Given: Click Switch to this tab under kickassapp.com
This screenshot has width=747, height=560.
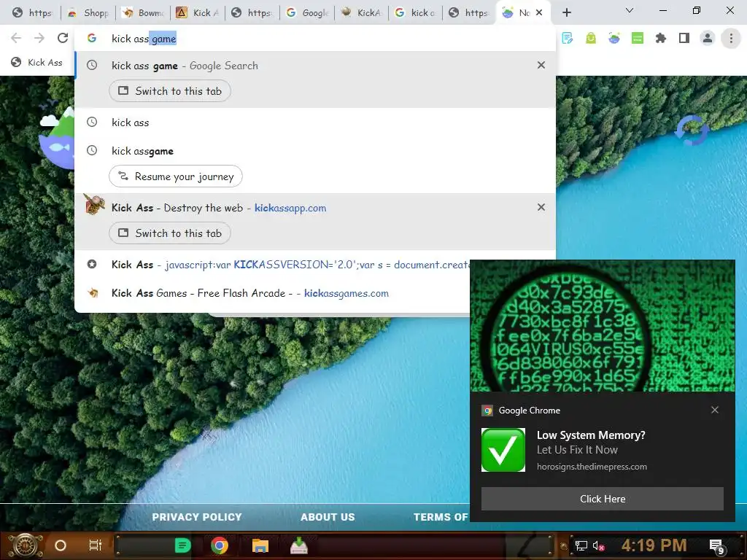Looking at the screenshot, I should click(170, 233).
